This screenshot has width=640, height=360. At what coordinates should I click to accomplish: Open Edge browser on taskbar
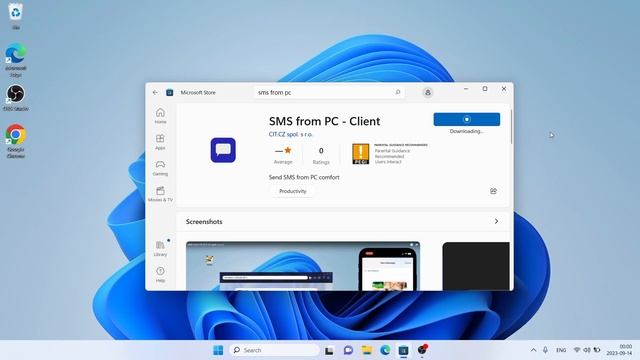(385, 350)
